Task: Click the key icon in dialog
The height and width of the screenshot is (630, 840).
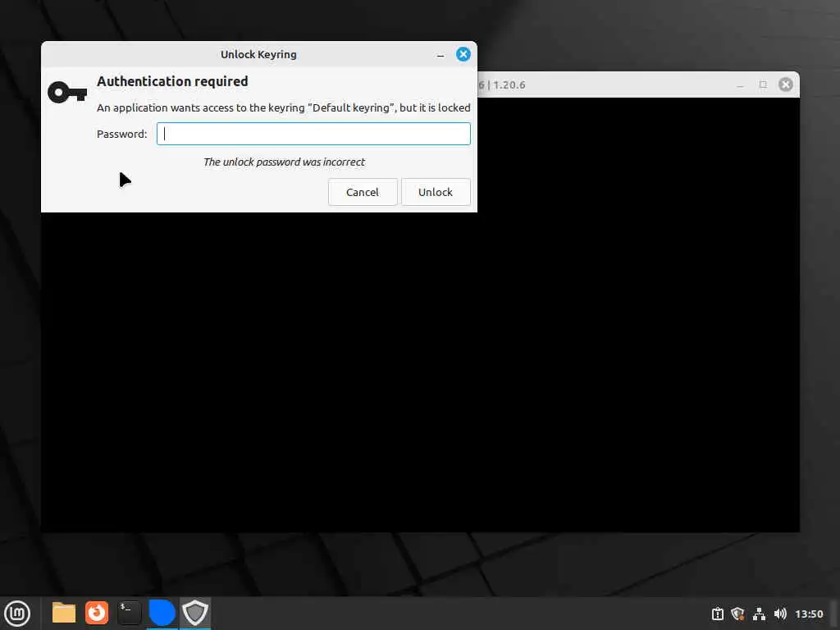Action: pyautogui.click(x=67, y=93)
